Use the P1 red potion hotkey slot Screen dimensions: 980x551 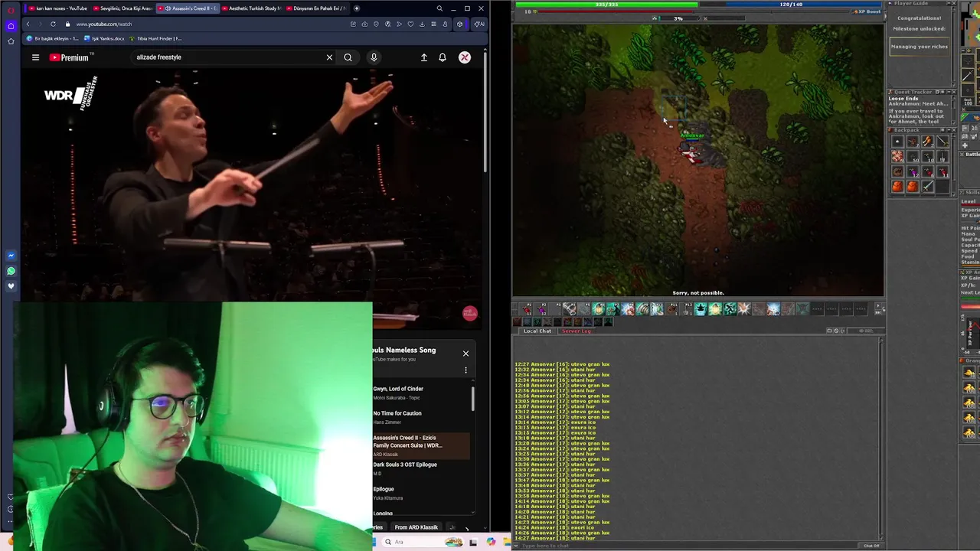(x=526, y=309)
